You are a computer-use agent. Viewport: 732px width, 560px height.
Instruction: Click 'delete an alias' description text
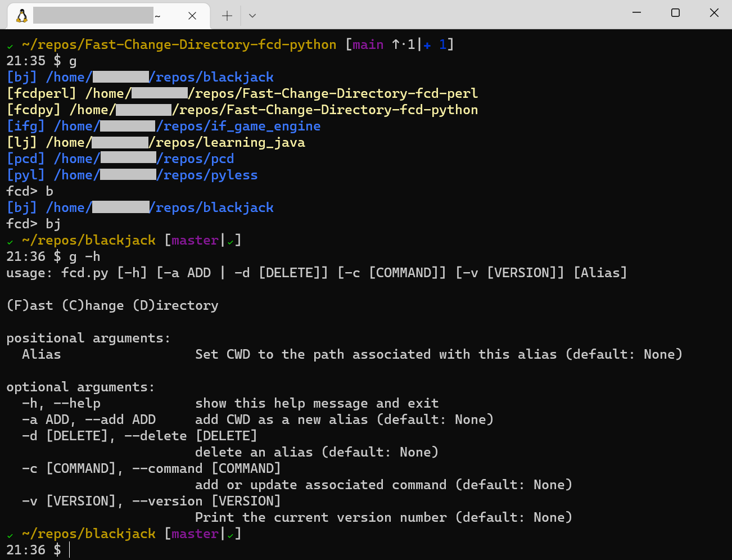[x=254, y=452]
